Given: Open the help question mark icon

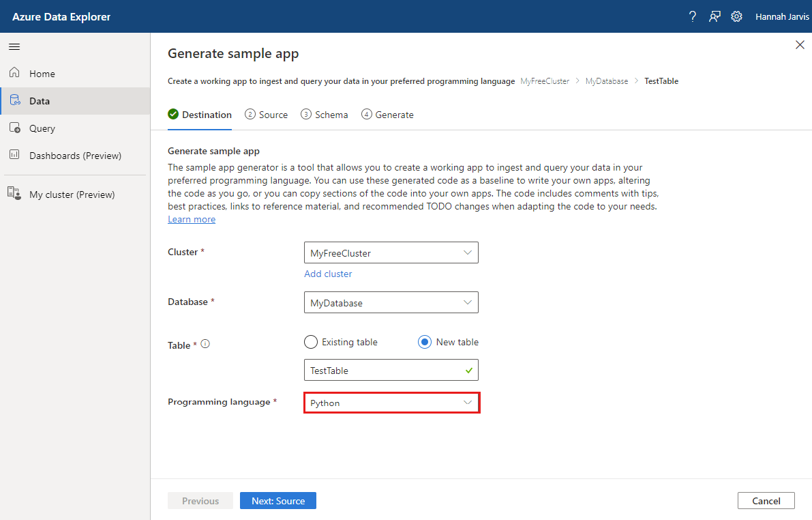Looking at the screenshot, I should (693, 16).
